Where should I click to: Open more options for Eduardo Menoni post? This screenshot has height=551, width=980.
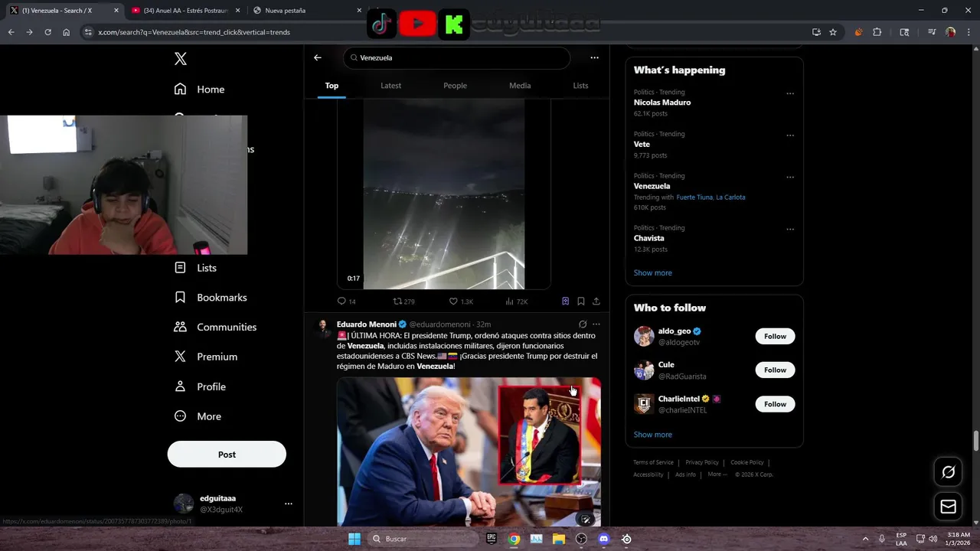(x=596, y=324)
